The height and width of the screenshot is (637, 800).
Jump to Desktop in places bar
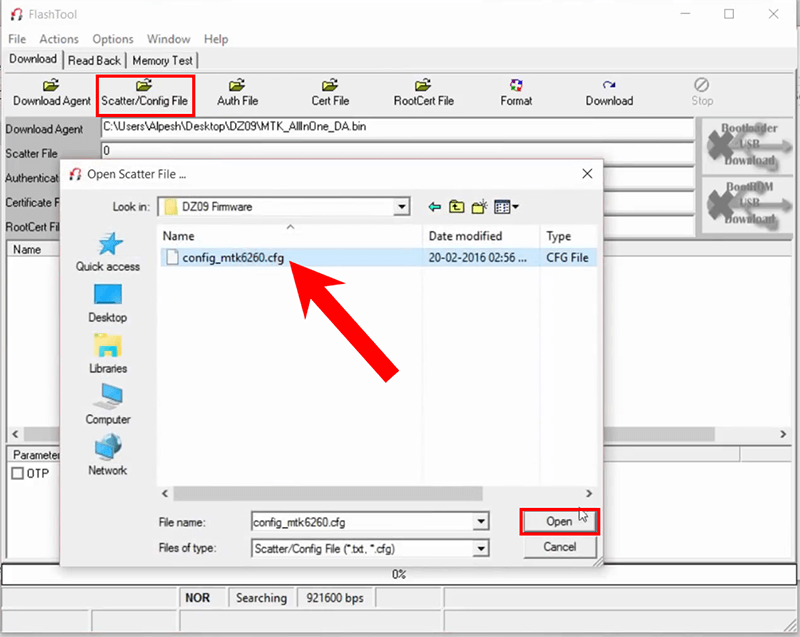(108, 303)
